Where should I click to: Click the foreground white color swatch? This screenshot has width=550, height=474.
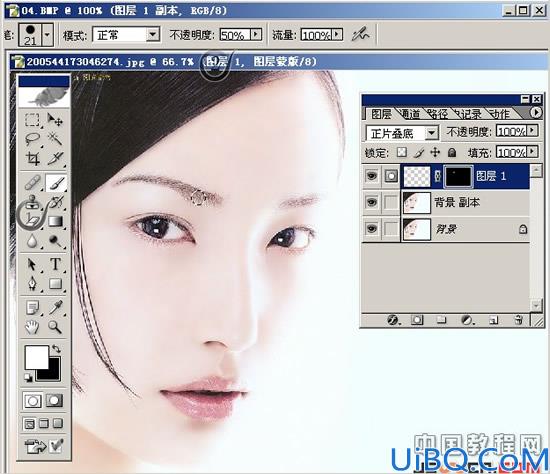click(36, 357)
